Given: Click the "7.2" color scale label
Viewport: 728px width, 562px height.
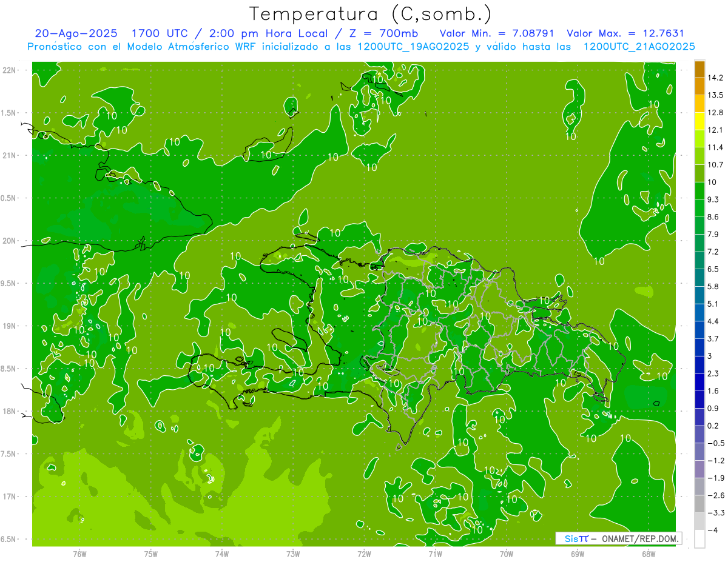Looking at the screenshot, I should coord(713,252).
